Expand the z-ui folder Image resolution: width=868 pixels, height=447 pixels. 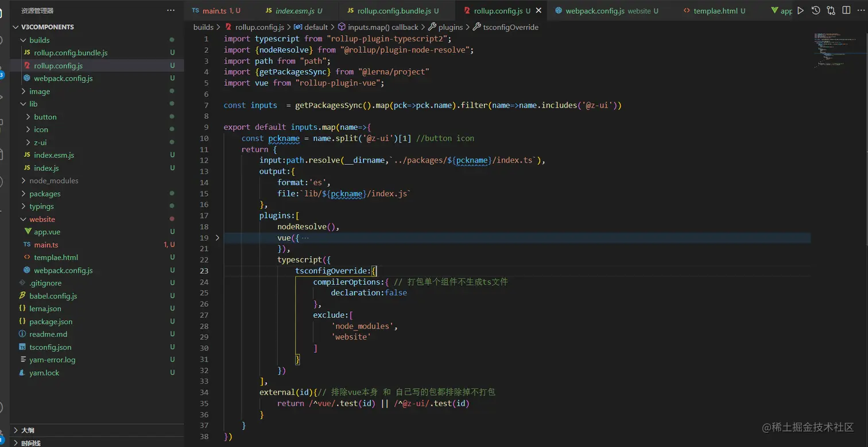pos(28,142)
